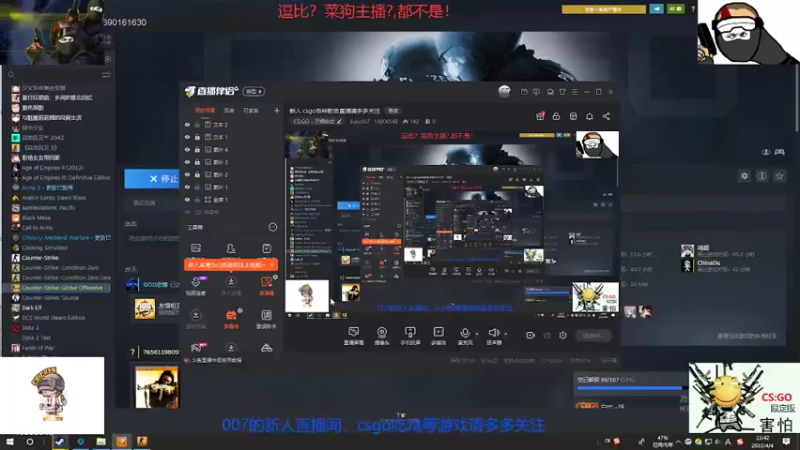The image size is (800, 450).
Task: Open Steam from the taskbar
Action: [60, 441]
